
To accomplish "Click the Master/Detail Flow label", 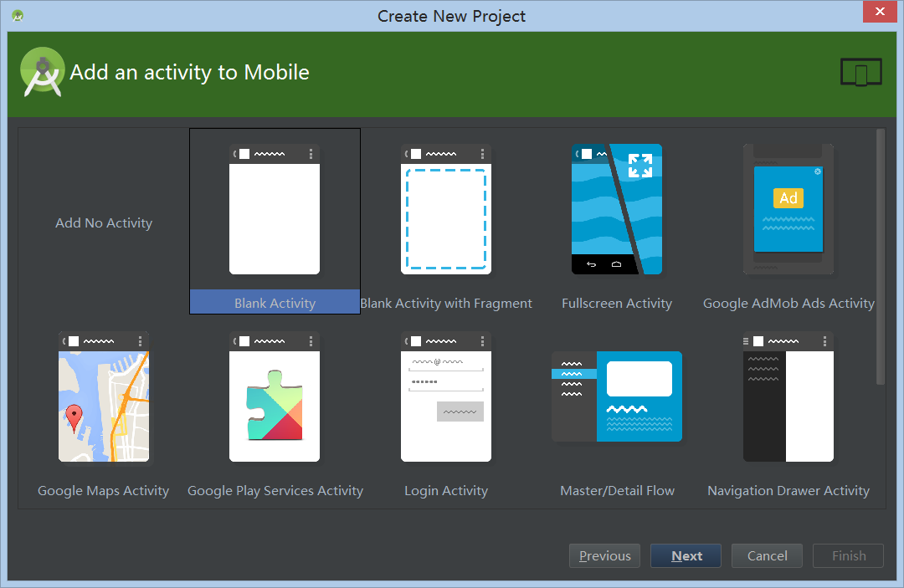I will (x=617, y=491).
